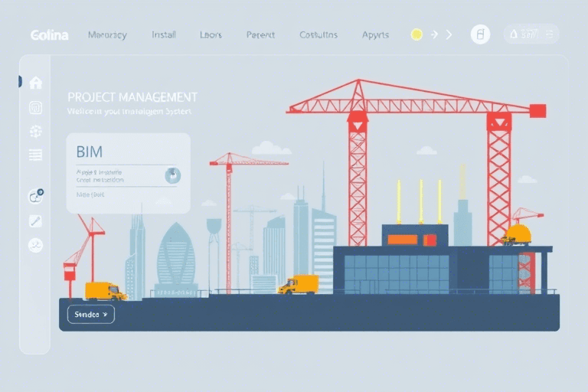This screenshot has height=392, width=588.
Task: Open the Sendea dropdown button
Action: tap(90, 314)
